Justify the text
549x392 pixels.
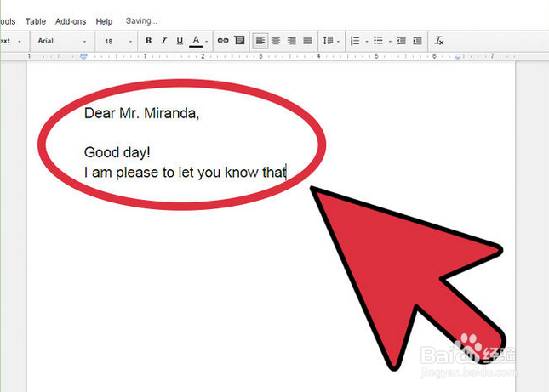click(x=307, y=41)
